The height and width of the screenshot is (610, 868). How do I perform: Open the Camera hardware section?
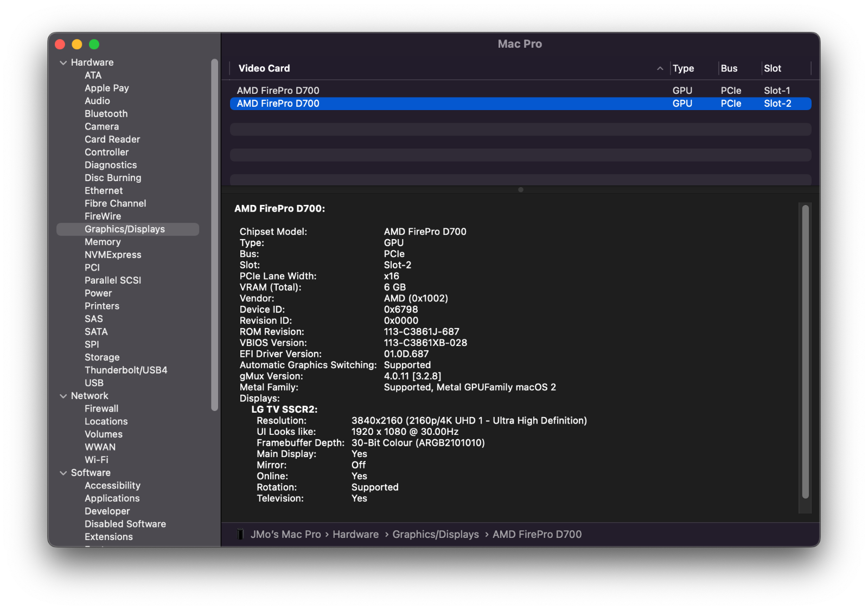coord(101,126)
